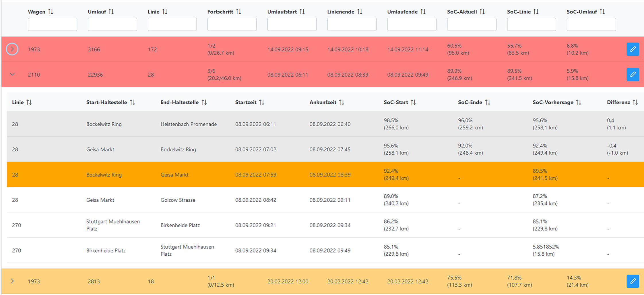644x295 pixels.
Task: Sort by SoC-Aktuell column arrows
Action: pos(482,12)
